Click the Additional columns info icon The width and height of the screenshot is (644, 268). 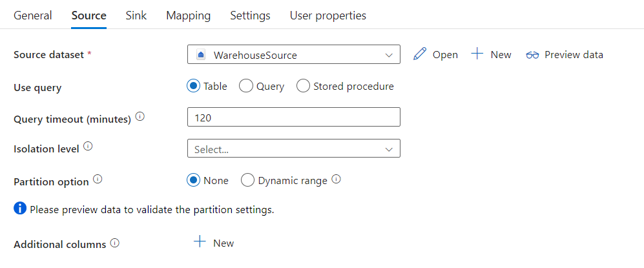click(x=114, y=243)
